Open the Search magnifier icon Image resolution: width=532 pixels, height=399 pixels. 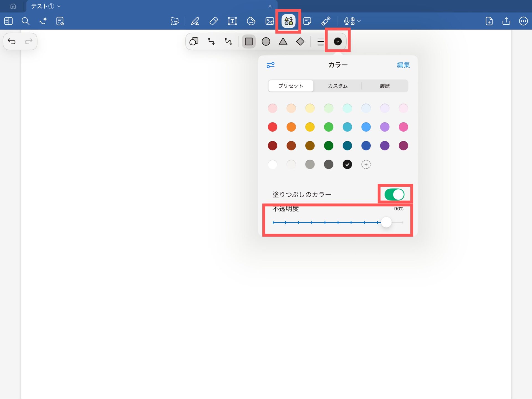25,21
